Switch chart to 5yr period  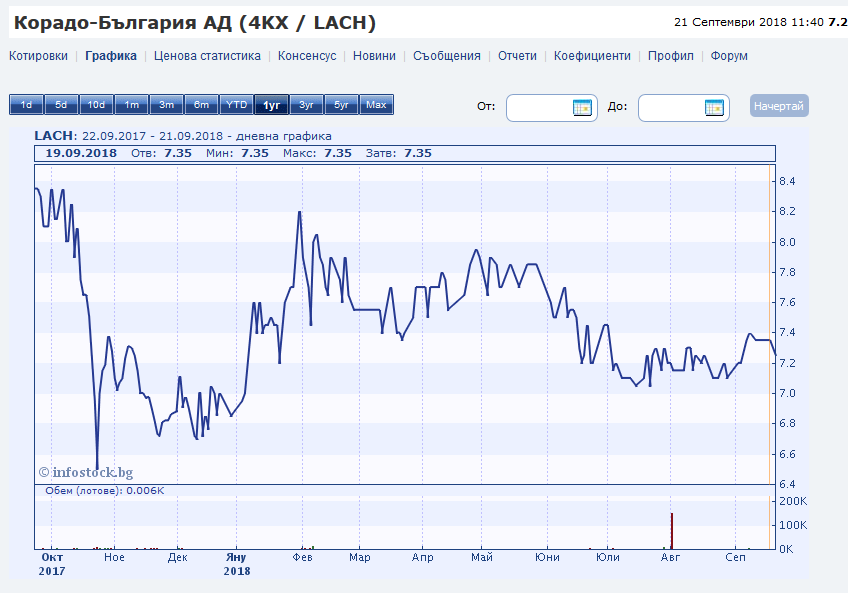point(341,104)
